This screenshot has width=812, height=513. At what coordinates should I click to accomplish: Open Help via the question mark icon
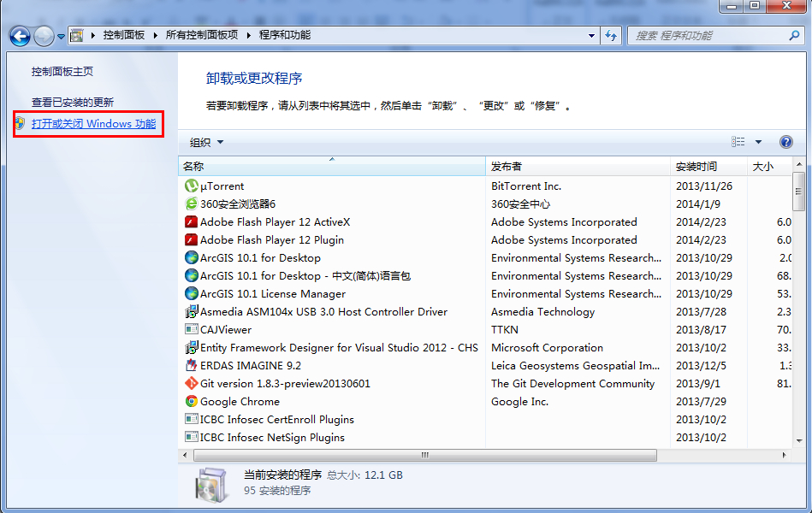785,141
